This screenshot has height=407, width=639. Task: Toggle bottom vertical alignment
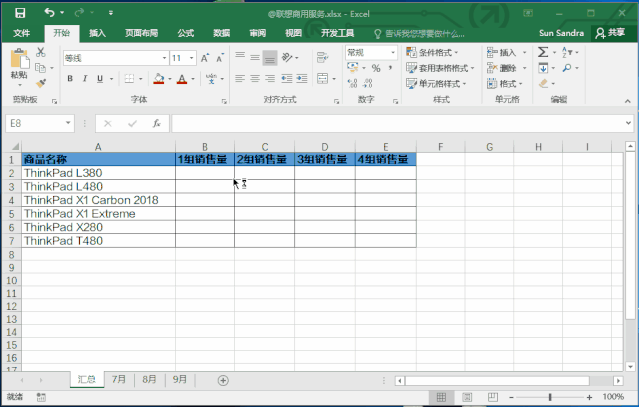pyautogui.click(x=270, y=58)
